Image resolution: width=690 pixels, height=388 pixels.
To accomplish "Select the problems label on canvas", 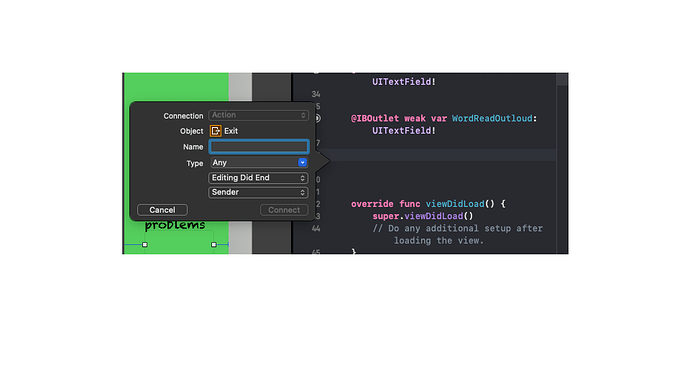I will (175, 225).
